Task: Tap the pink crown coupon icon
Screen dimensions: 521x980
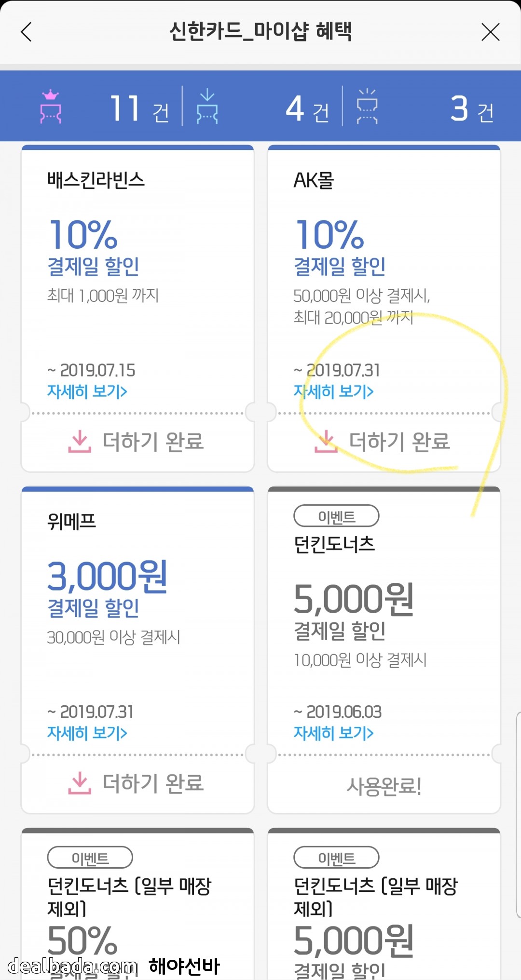Action: (51, 107)
